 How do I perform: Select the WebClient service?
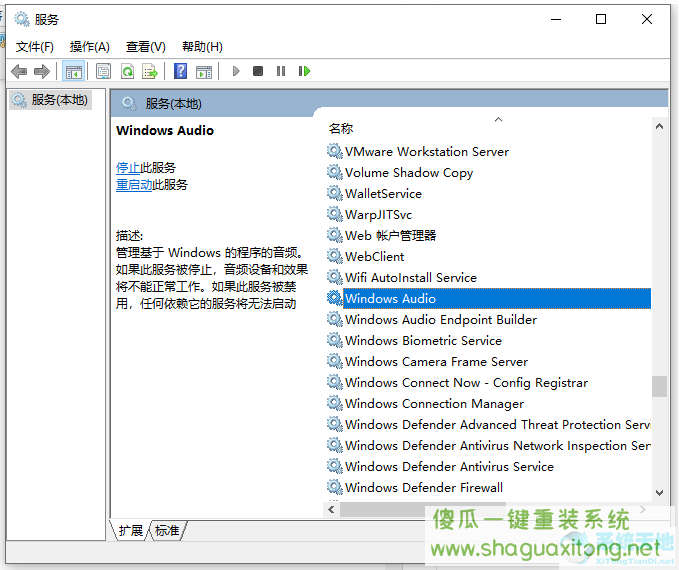pos(374,256)
